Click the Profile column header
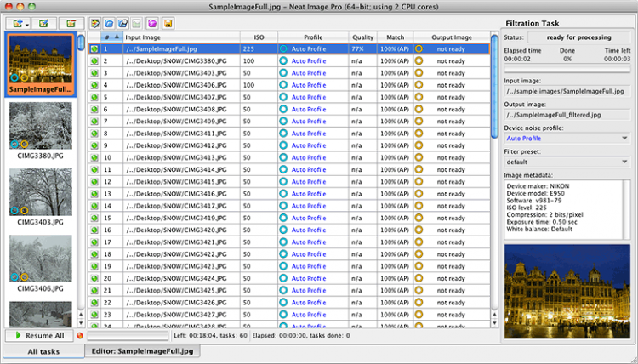Image resolution: width=638 pixels, height=364 pixels. point(313,37)
